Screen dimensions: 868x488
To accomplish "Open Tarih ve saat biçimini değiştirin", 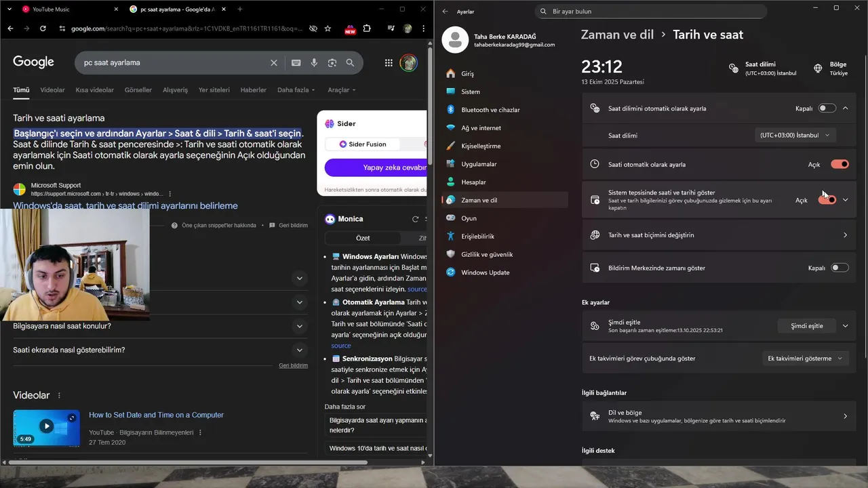I will (719, 235).
